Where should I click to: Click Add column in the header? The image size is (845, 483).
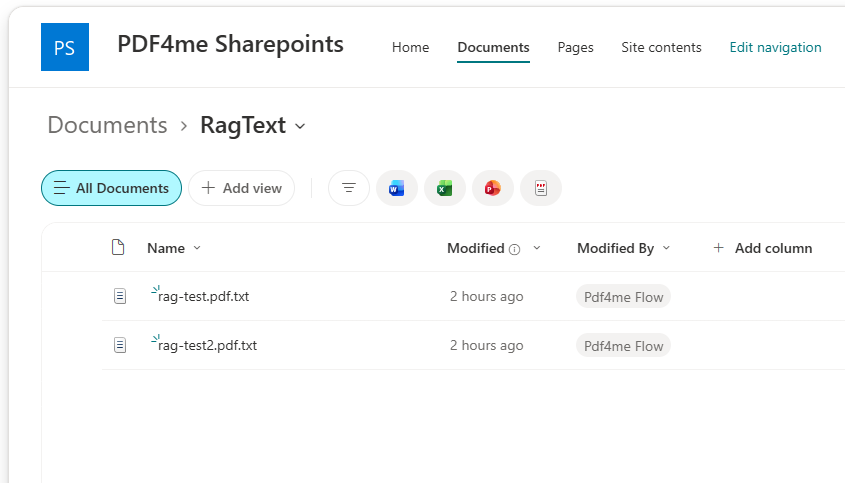click(763, 248)
